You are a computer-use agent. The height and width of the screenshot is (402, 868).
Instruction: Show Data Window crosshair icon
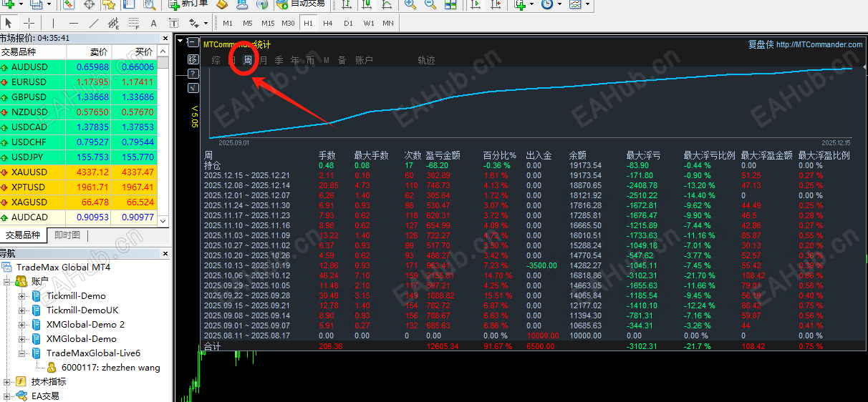point(89,4)
